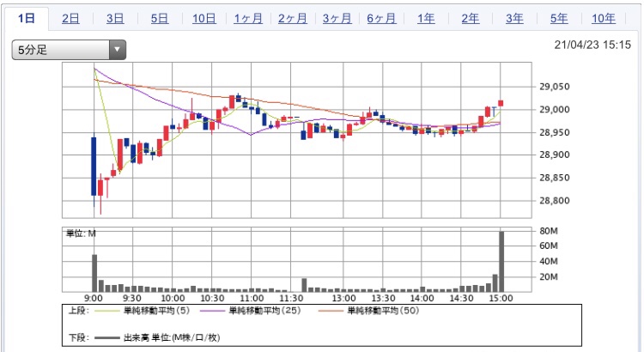Viewport: 644px width, 352px height.
Task: Click the 13:30 time axis label
Action: click(383, 298)
